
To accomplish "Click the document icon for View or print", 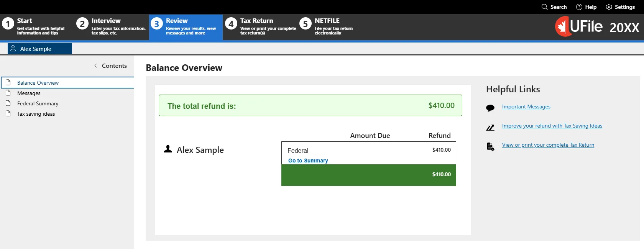I will (x=490, y=146).
